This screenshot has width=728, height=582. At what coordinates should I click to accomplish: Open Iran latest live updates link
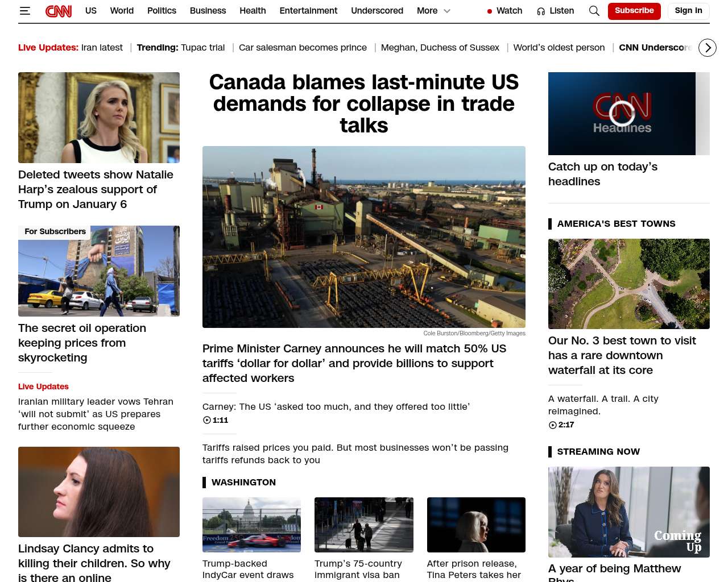click(102, 48)
